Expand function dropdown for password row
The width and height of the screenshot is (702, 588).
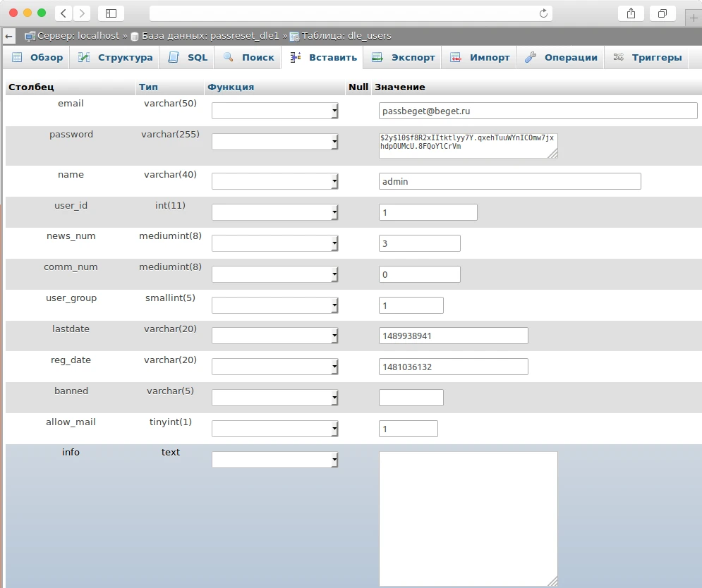click(x=275, y=142)
